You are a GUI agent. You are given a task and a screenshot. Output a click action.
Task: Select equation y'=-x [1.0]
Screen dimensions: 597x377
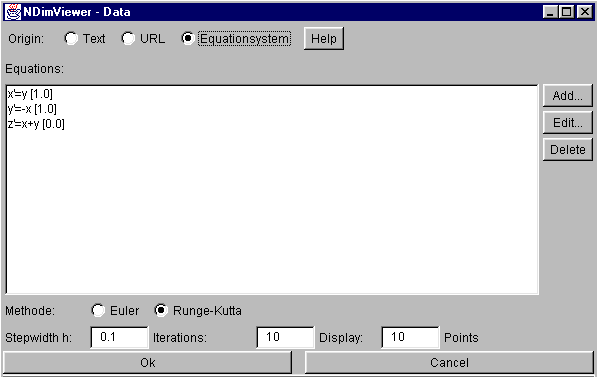pyautogui.click(x=32, y=109)
